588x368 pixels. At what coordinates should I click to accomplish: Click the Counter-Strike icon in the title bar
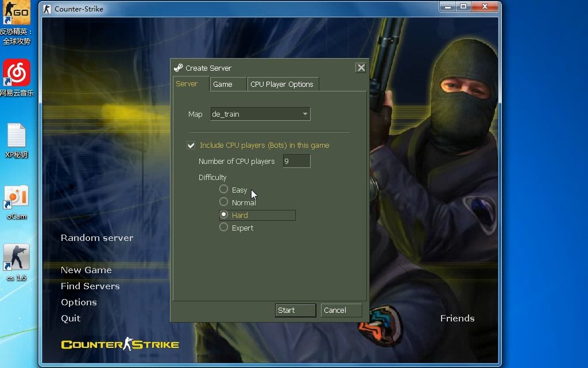click(47, 8)
